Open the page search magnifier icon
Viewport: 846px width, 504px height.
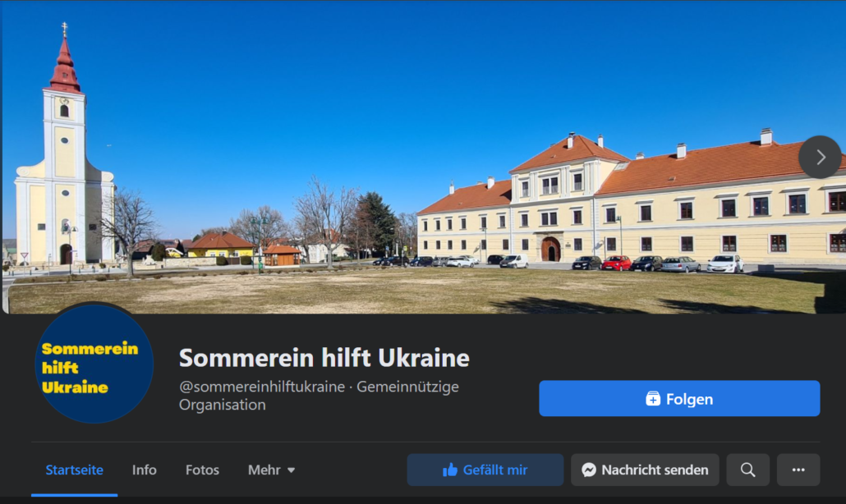pyautogui.click(x=747, y=470)
